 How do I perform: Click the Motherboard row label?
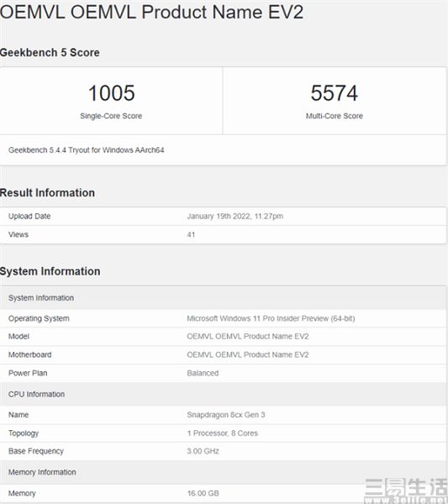click(x=30, y=354)
